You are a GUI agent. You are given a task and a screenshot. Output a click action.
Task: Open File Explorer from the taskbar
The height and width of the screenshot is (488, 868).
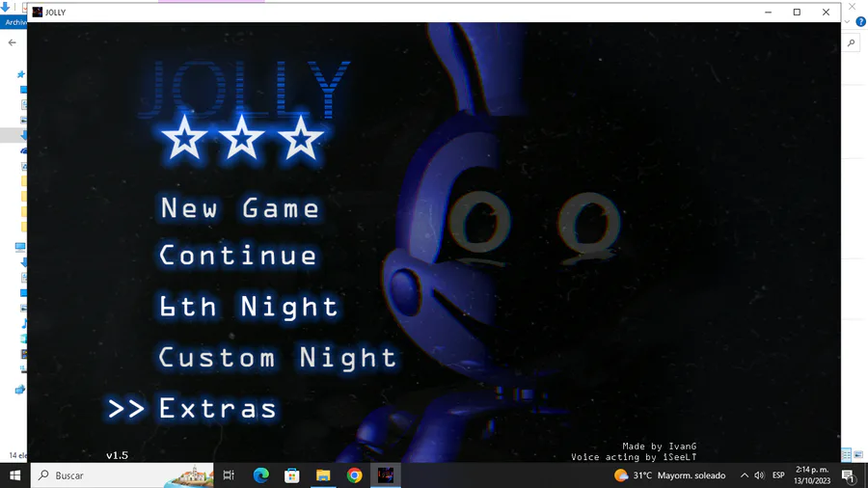click(x=323, y=475)
